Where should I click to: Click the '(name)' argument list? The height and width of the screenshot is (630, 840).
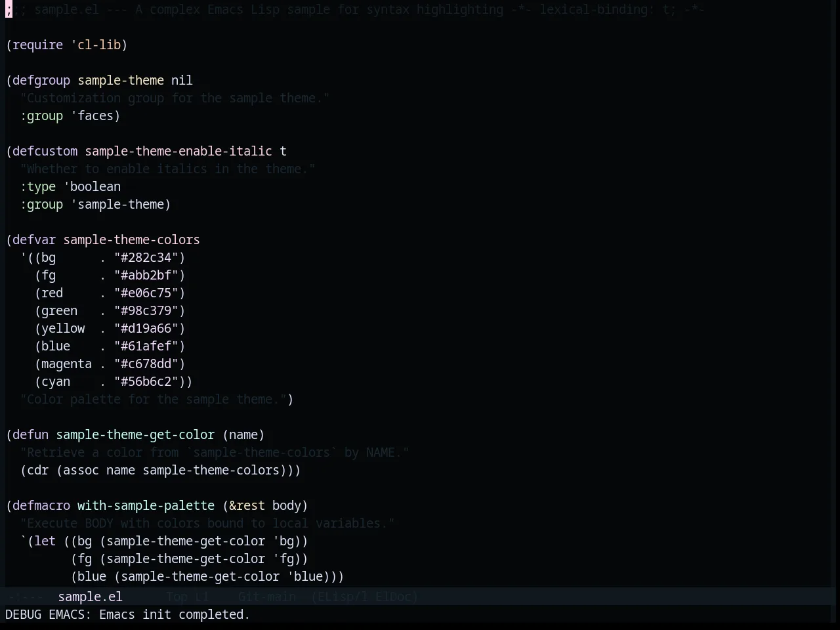click(x=243, y=434)
